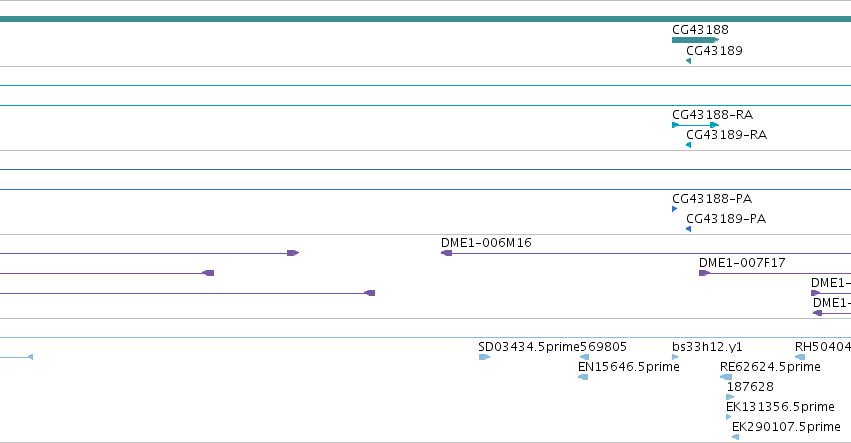Open the CG43188-RA transcript label
This screenshot has width=851, height=443.
pyautogui.click(x=713, y=115)
